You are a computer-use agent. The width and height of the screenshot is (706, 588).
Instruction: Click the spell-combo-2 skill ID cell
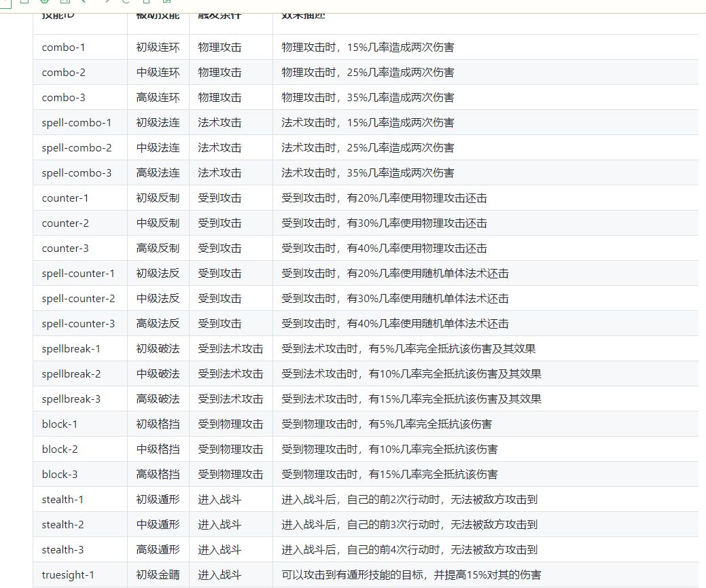[77, 147]
